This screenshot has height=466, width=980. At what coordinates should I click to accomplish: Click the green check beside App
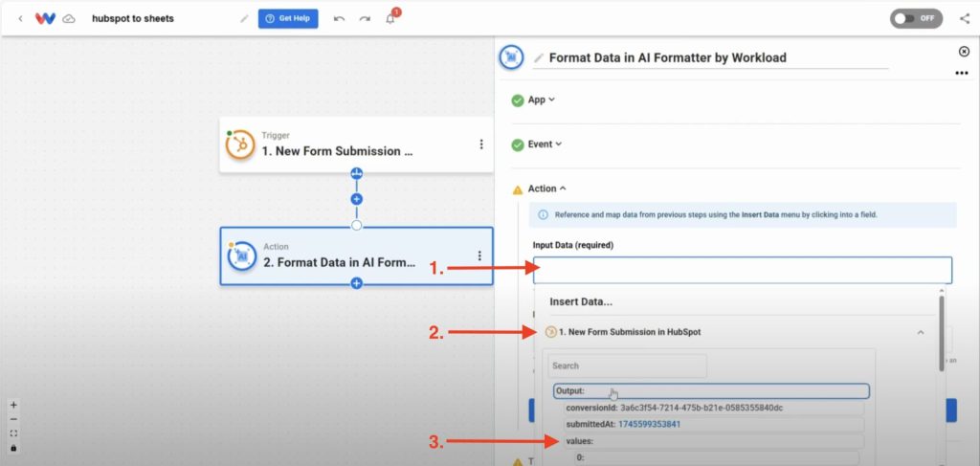click(518, 100)
